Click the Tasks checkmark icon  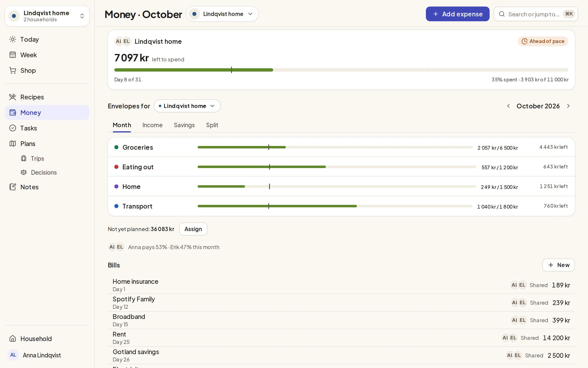[13, 128]
